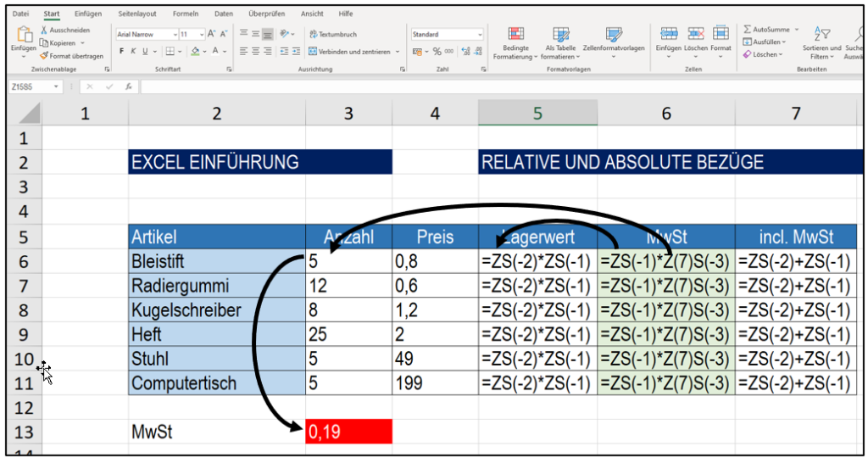The image size is (868, 463).
Task: Select row 13 header
Action: pyautogui.click(x=24, y=432)
